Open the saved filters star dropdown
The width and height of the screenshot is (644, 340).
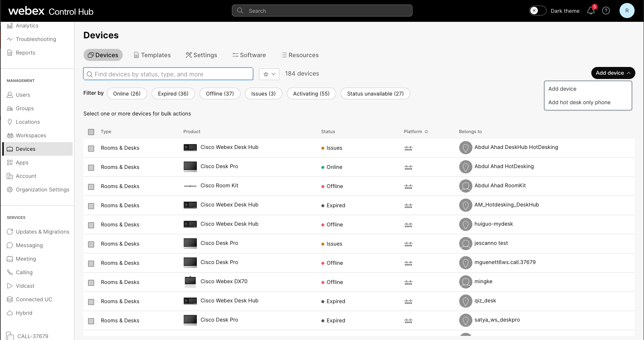coord(269,74)
